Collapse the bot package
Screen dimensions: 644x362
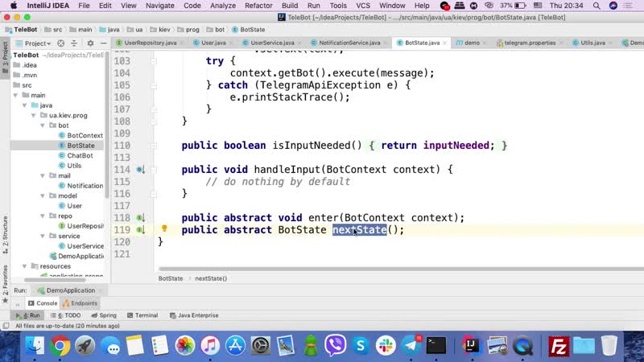[x=43, y=125]
